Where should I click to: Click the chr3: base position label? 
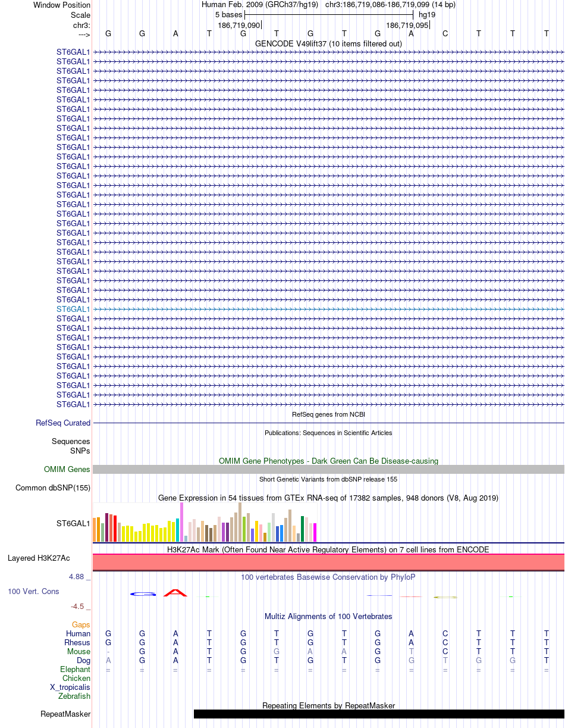pos(81,25)
